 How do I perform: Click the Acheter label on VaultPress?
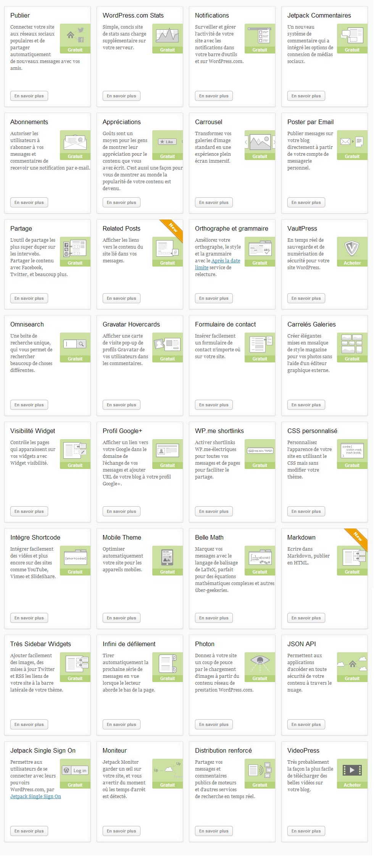coord(352,263)
